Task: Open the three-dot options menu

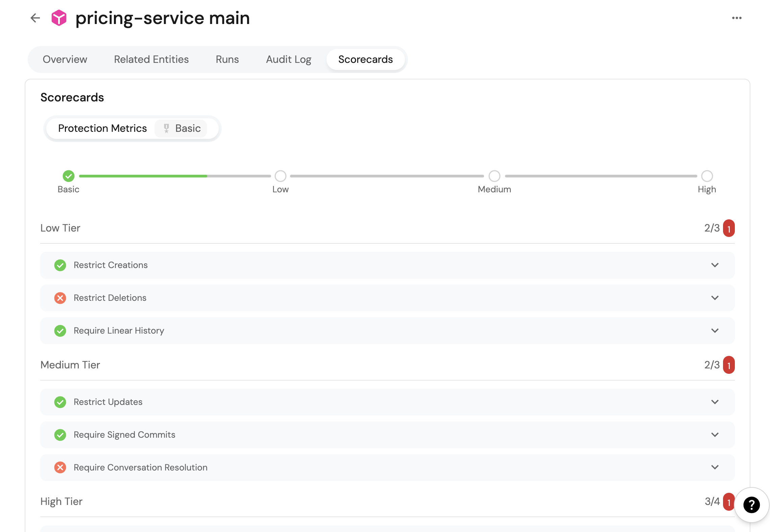Action: [x=737, y=18]
